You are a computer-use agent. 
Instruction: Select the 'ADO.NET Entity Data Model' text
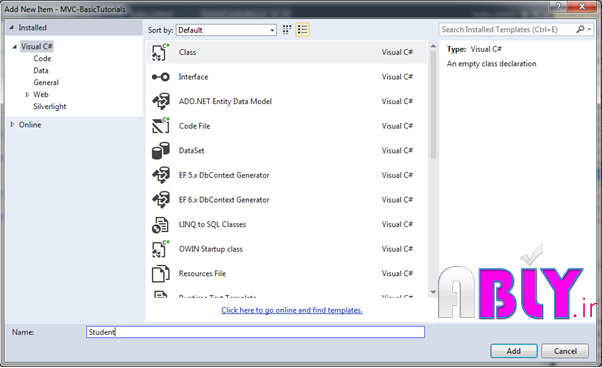[x=225, y=101]
